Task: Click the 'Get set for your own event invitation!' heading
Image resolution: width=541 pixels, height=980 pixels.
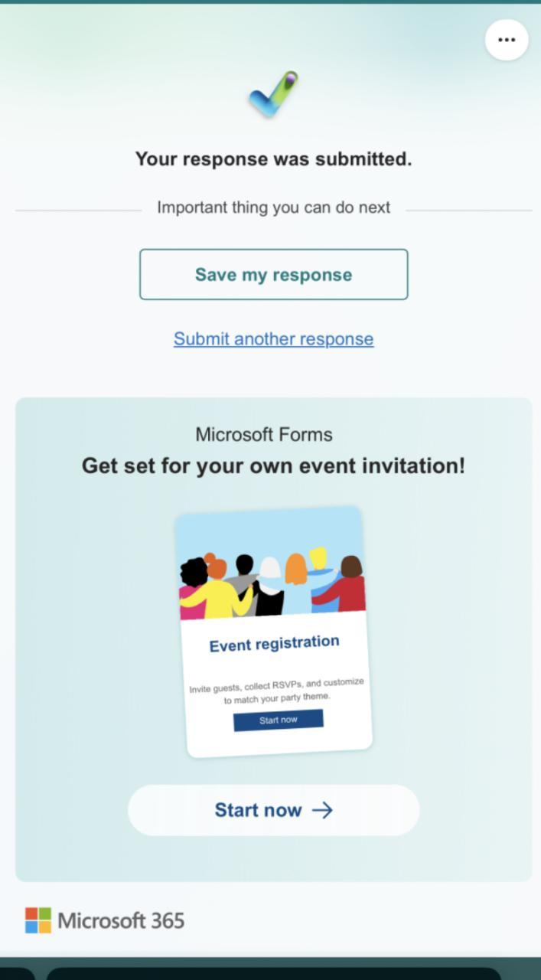Action: click(273, 465)
